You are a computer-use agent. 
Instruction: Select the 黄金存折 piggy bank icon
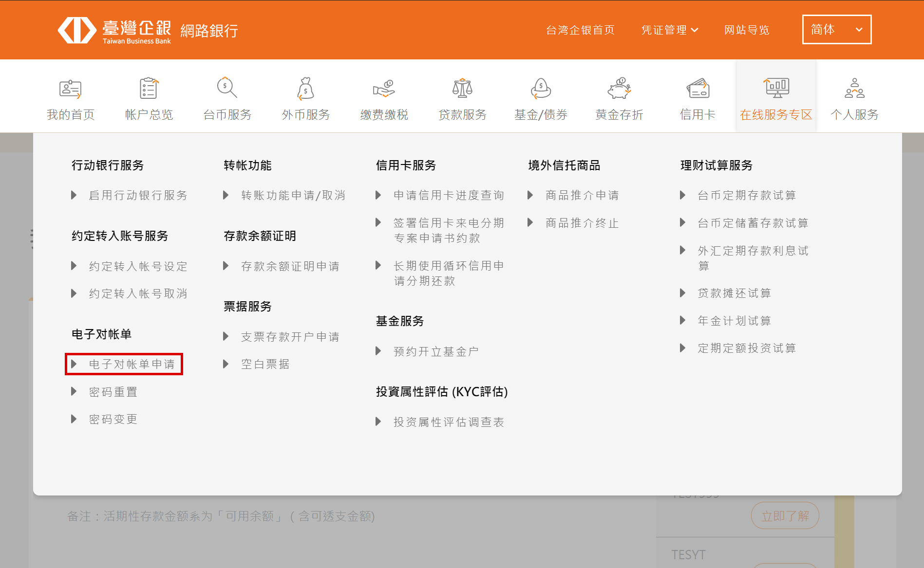(619, 89)
